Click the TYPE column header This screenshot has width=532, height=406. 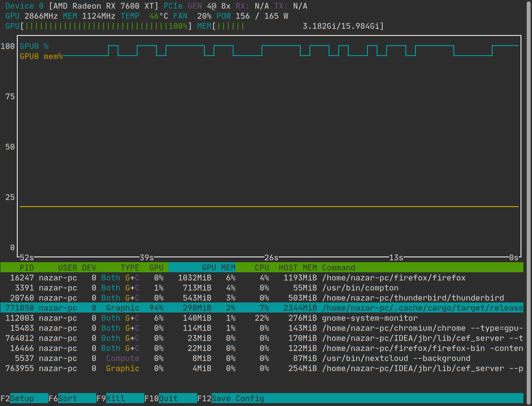coord(130,267)
